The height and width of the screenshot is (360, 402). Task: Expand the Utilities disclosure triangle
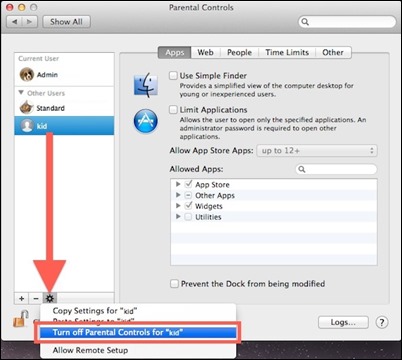(178, 217)
